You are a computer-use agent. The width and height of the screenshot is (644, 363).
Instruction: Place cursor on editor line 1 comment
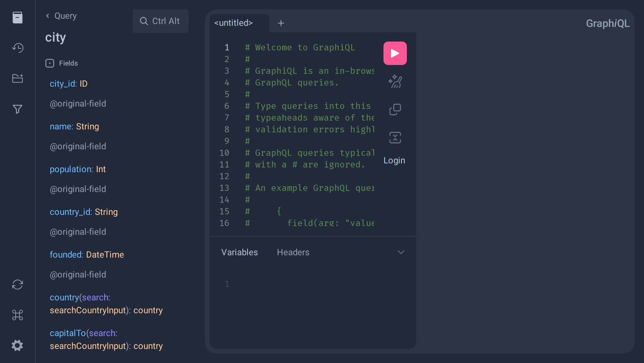tap(300, 47)
